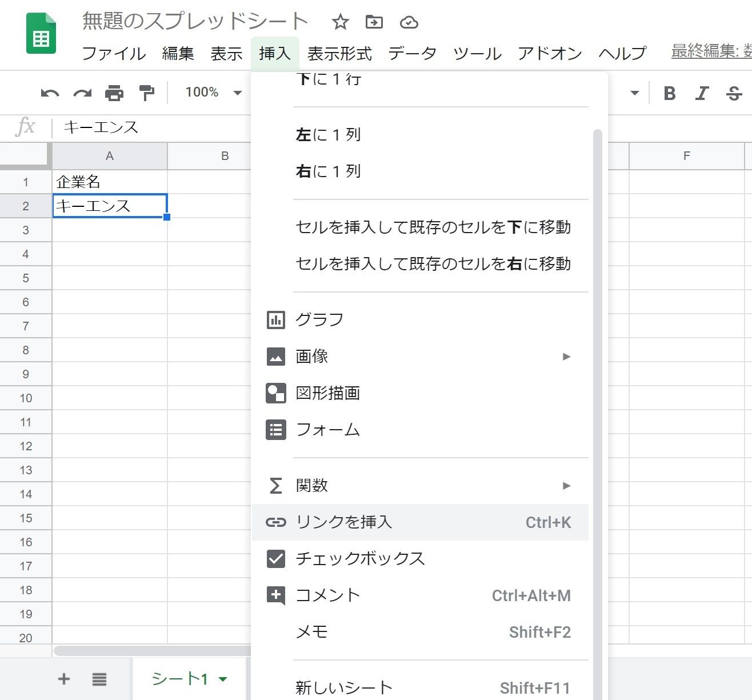This screenshot has height=700, width=752.
Task: Open the ヘルプ help menu
Action: click(622, 53)
